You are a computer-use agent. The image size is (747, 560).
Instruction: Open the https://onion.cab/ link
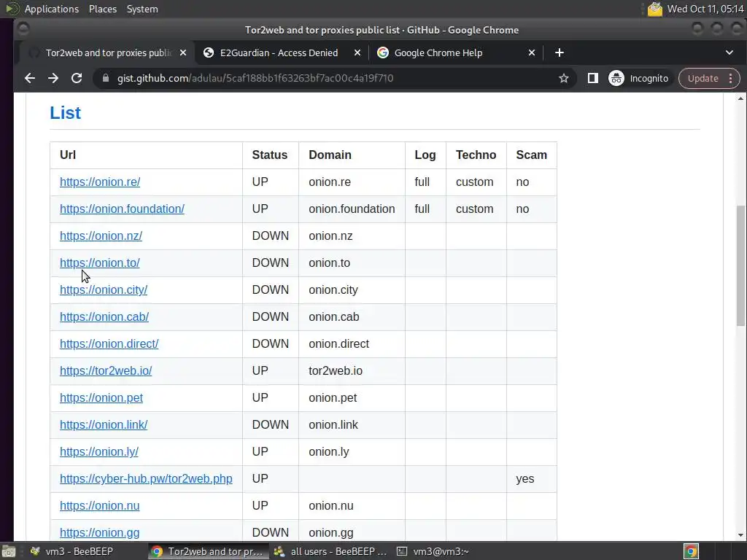(104, 316)
